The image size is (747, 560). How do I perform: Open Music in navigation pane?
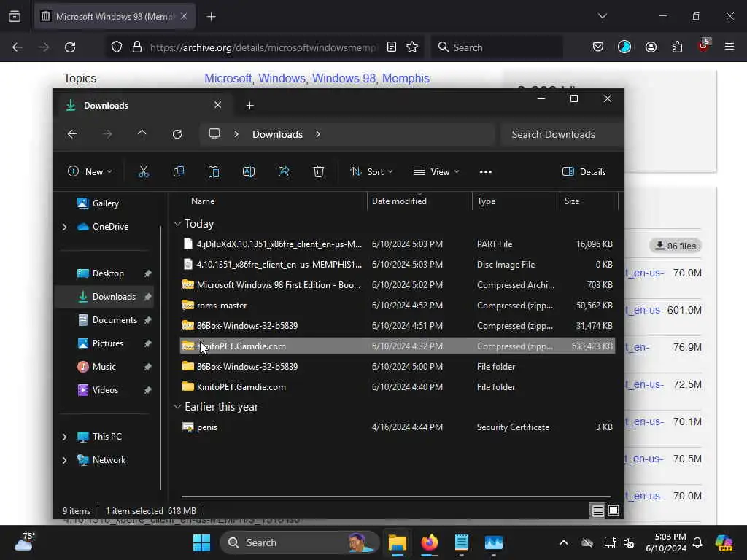tap(104, 367)
